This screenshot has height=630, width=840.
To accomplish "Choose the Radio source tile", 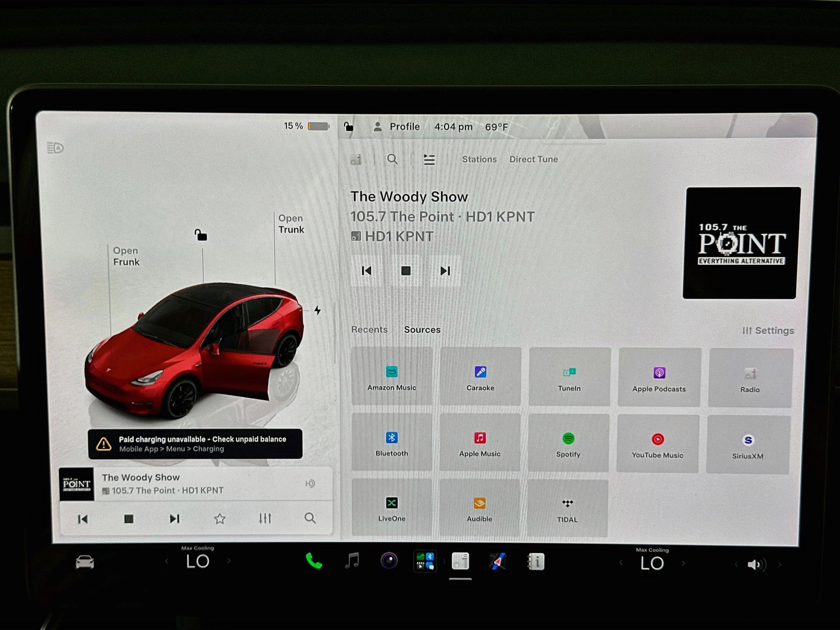I will pyautogui.click(x=750, y=378).
